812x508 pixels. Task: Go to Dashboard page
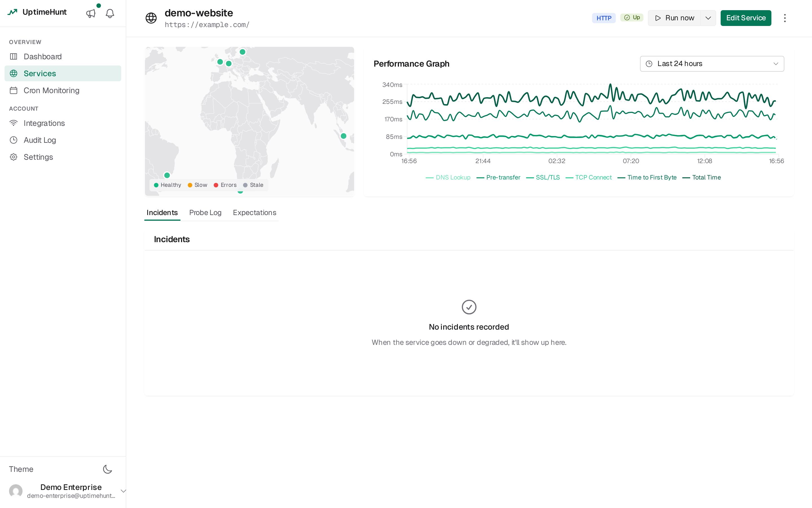tap(63, 56)
